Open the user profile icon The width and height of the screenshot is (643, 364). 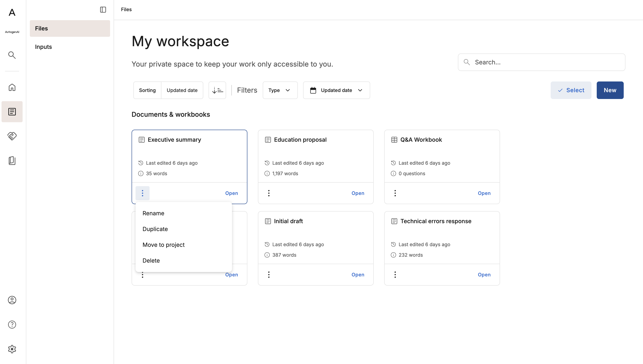point(12,300)
